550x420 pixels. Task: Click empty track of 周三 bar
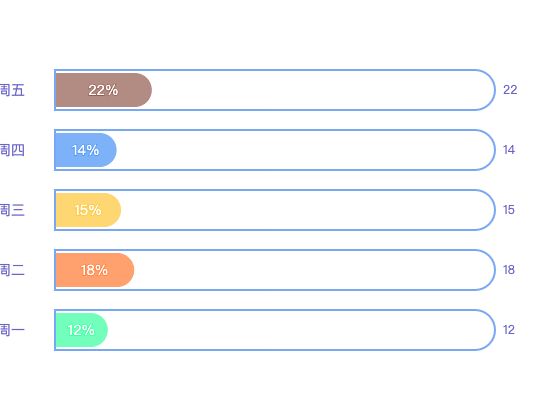coord(308,210)
